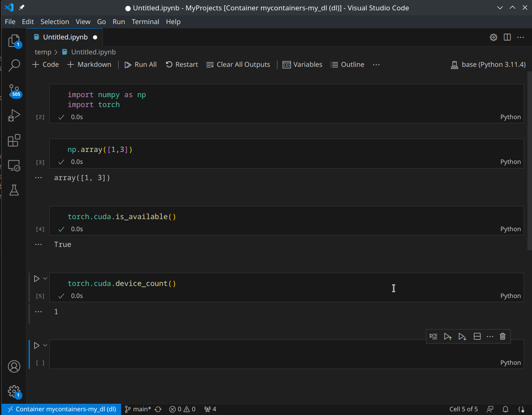The width and height of the screenshot is (532, 415).
Task: Click the pin icon in the title bar
Action: pos(22,7)
